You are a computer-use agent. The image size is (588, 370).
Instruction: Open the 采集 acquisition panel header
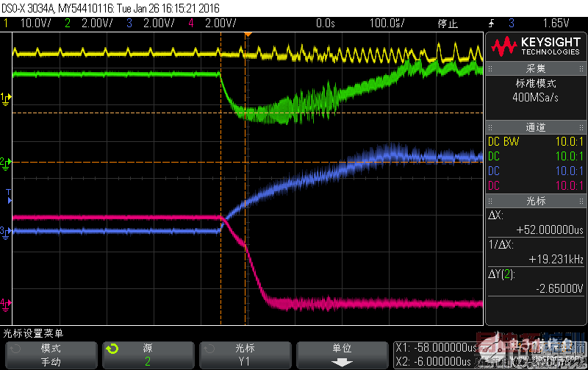[x=536, y=68]
